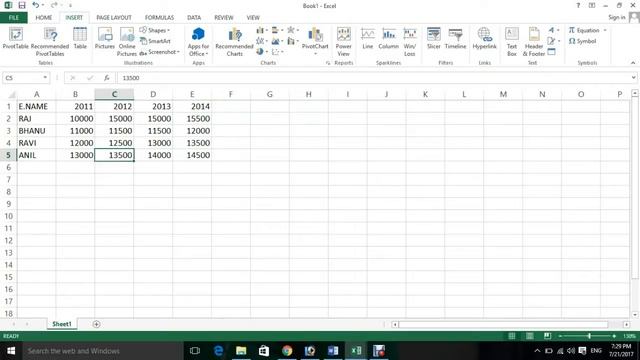Image resolution: width=640 pixels, height=360 pixels.
Task: Select row 5 header
Action: pos(8,155)
